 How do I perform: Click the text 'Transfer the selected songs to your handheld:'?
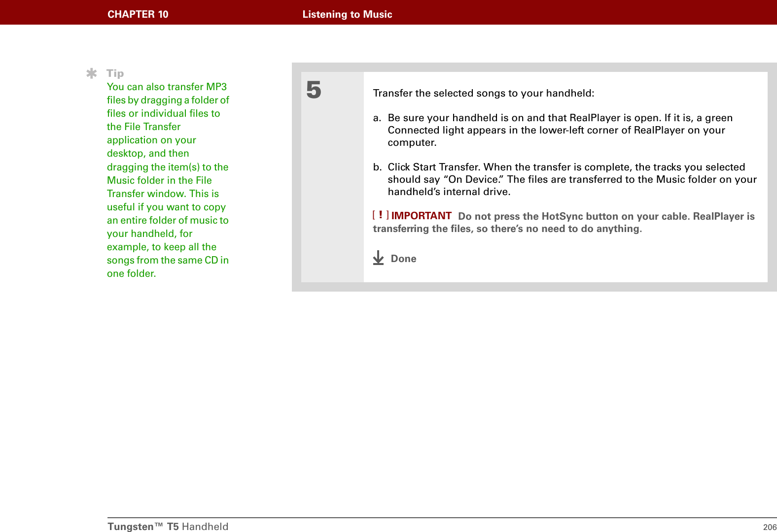coord(484,93)
